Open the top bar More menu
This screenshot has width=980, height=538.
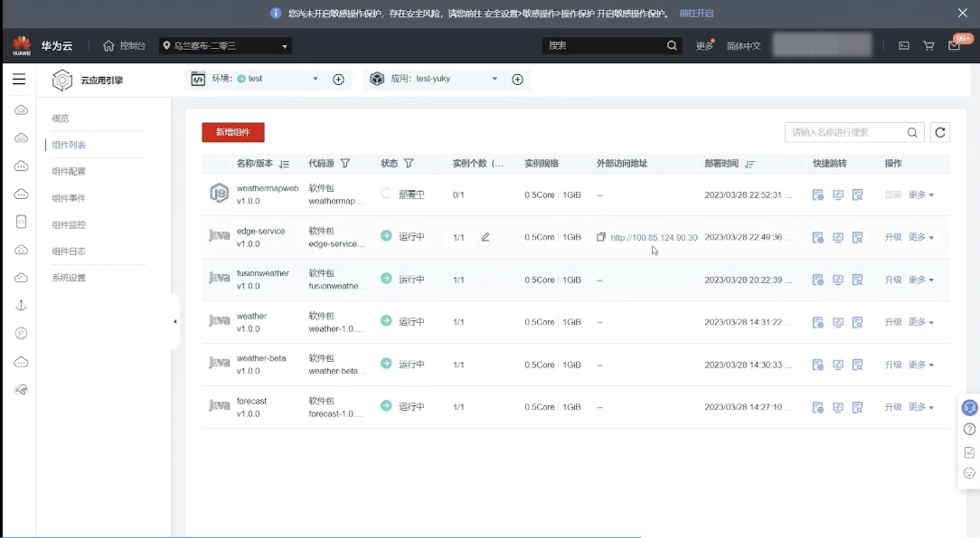pyautogui.click(x=705, y=46)
